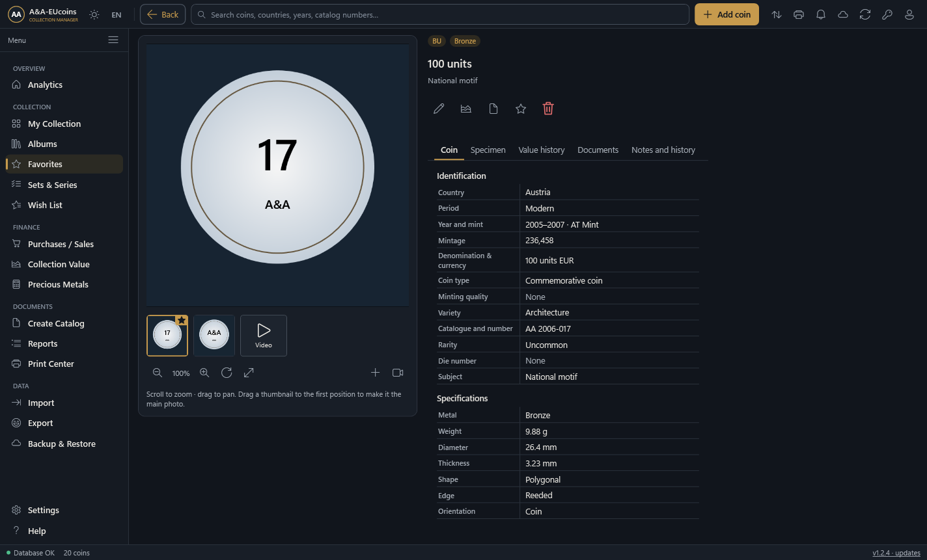Expand the coin photo to fullscreen
This screenshot has width=927, height=560.
249,373
